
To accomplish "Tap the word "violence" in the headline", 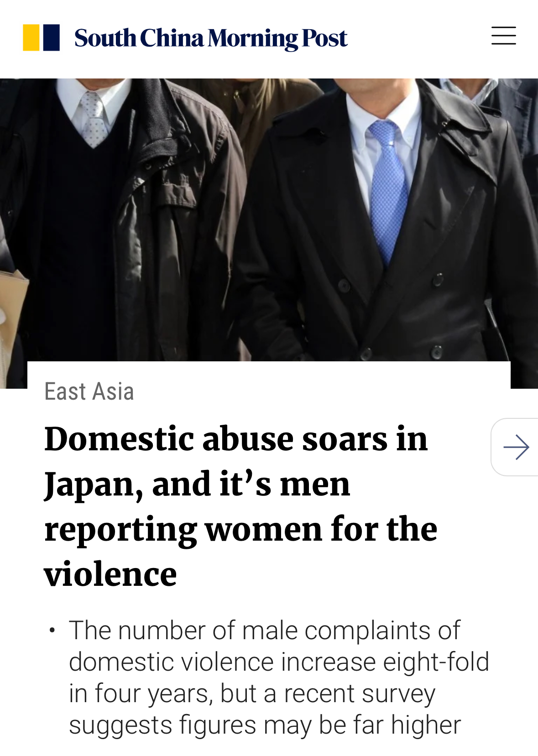I will tap(110, 574).
